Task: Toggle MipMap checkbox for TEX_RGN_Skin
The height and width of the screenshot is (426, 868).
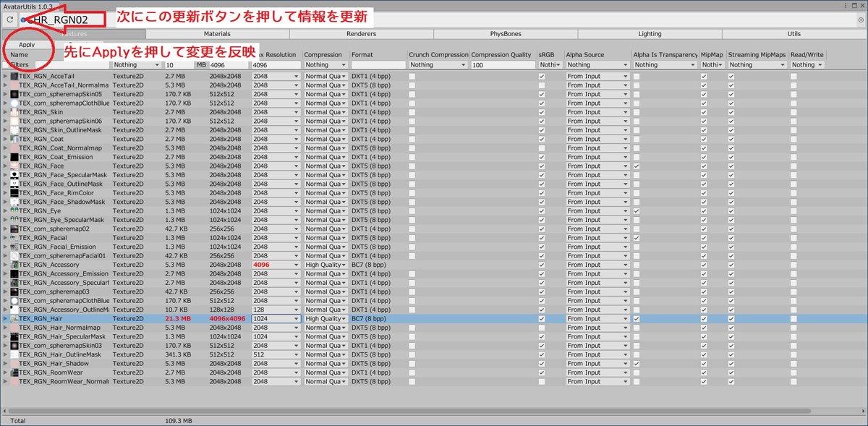Action: click(704, 112)
